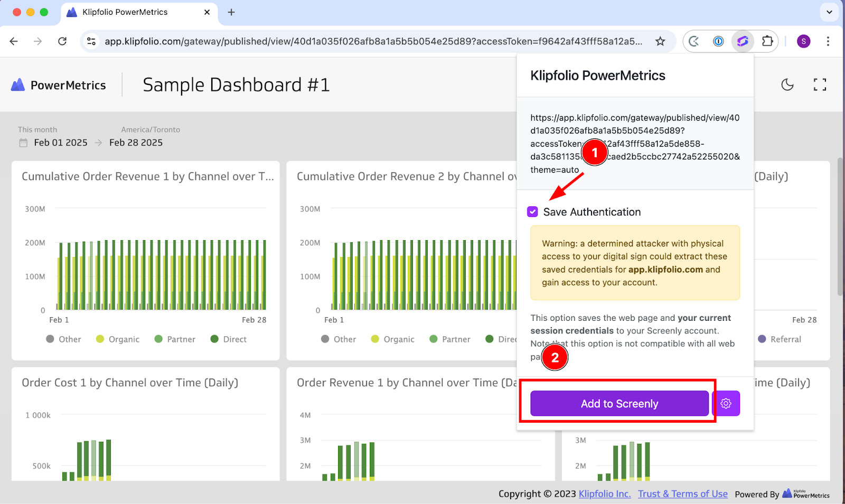Toggle the Organic legend in Revenue 2 chart
845x504 pixels.
[393, 339]
